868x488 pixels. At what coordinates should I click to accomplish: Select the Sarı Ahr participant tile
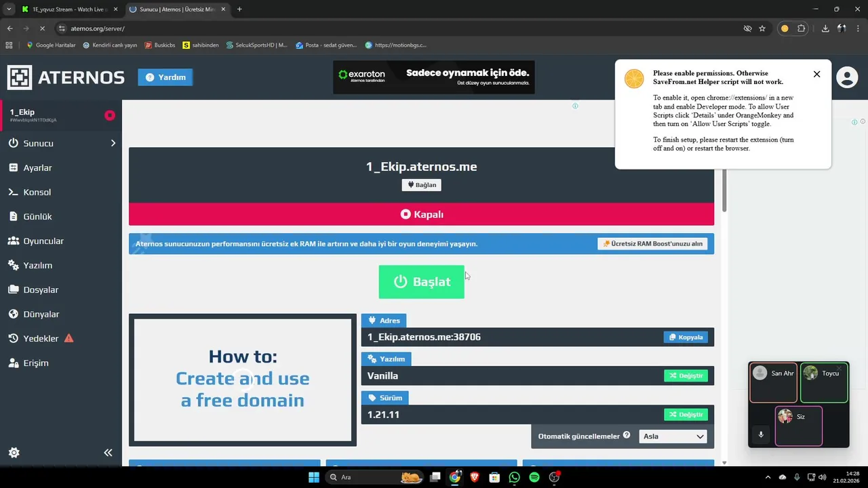pyautogui.click(x=773, y=383)
